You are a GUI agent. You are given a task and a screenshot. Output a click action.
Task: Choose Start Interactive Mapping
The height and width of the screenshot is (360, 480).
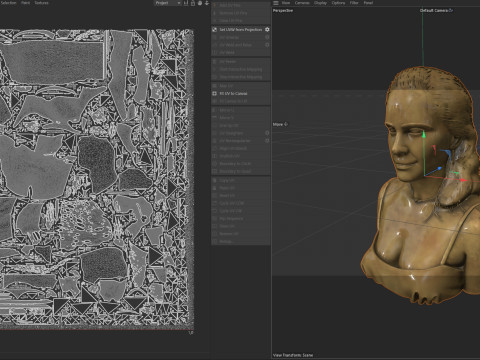pyautogui.click(x=241, y=69)
